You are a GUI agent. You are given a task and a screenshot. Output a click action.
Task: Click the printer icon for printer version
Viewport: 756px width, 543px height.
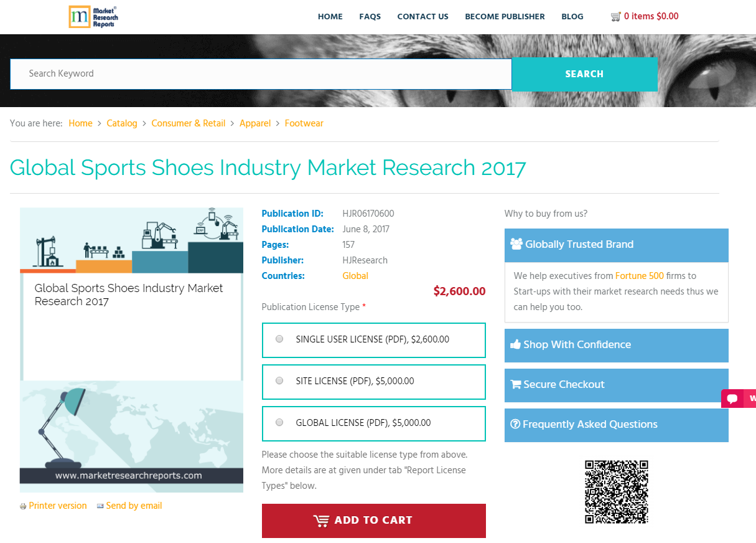[x=23, y=506]
